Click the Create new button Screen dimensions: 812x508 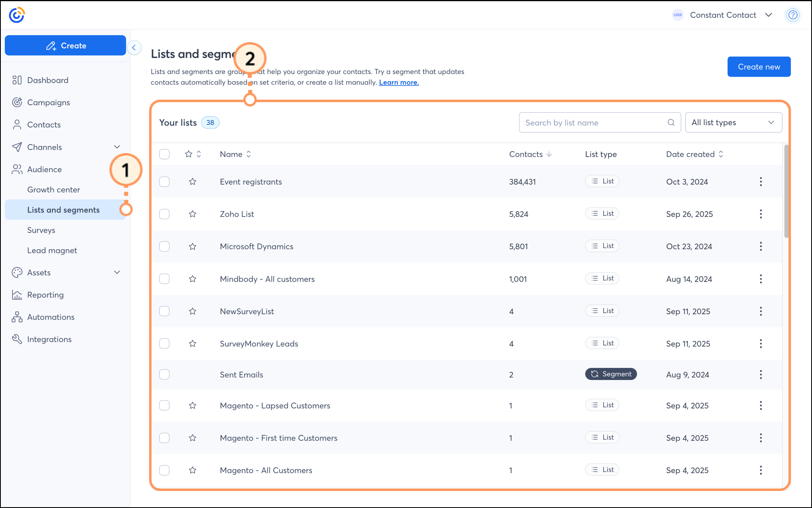click(x=759, y=67)
